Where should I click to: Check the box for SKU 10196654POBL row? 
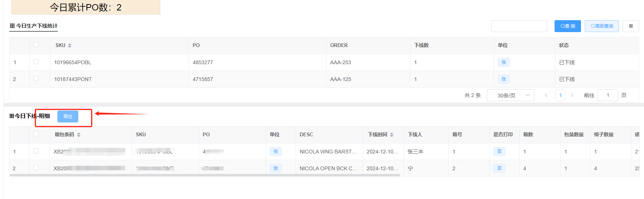pos(36,62)
